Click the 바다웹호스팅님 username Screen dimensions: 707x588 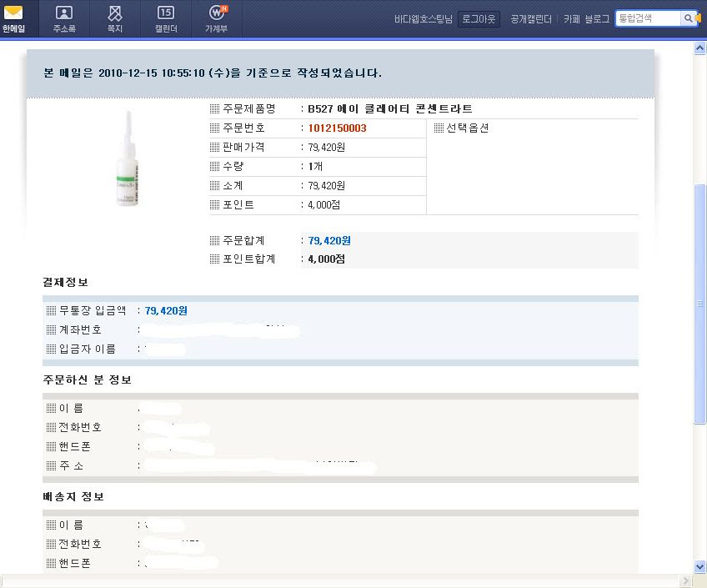coord(423,18)
